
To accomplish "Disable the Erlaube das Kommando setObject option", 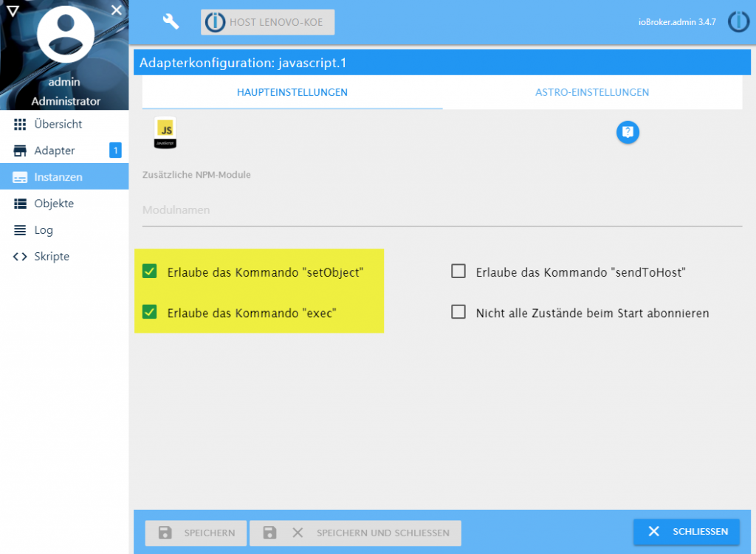I will 150,271.
